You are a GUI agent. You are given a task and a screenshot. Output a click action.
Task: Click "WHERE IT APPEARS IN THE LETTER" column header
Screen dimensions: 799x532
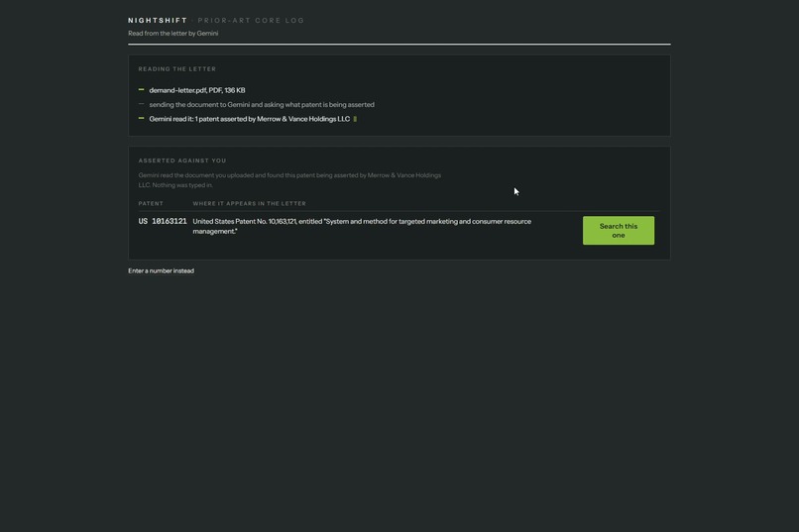(249, 203)
